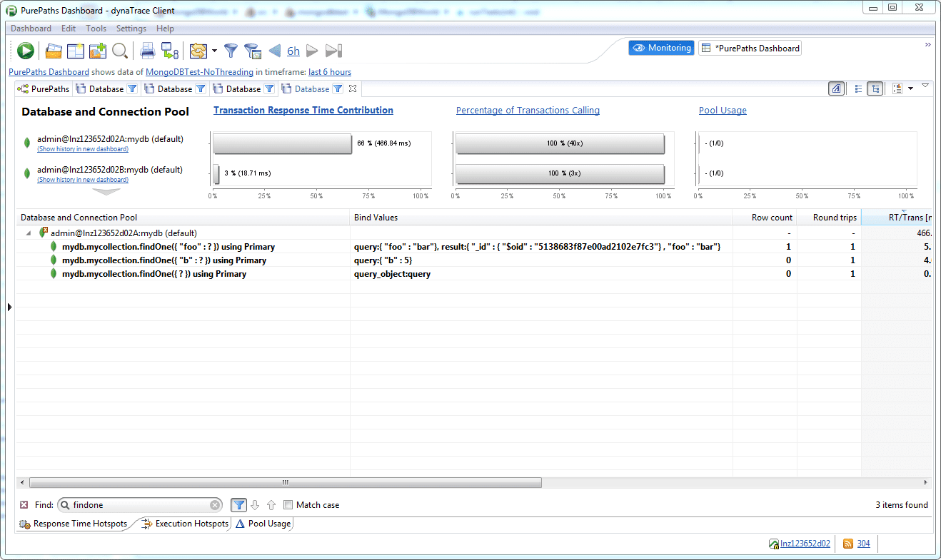Open the Tools menu
Viewport: 941px width, 560px height.
(96, 29)
